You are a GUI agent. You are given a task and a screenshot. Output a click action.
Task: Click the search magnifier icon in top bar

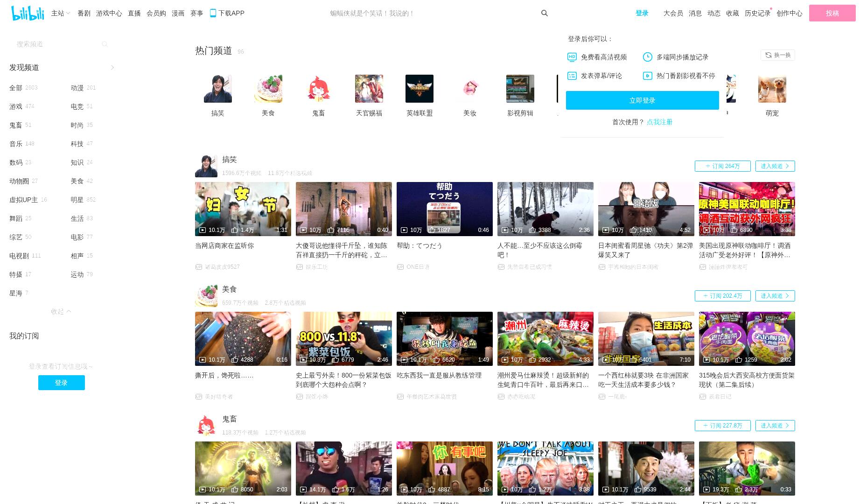tap(544, 13)
